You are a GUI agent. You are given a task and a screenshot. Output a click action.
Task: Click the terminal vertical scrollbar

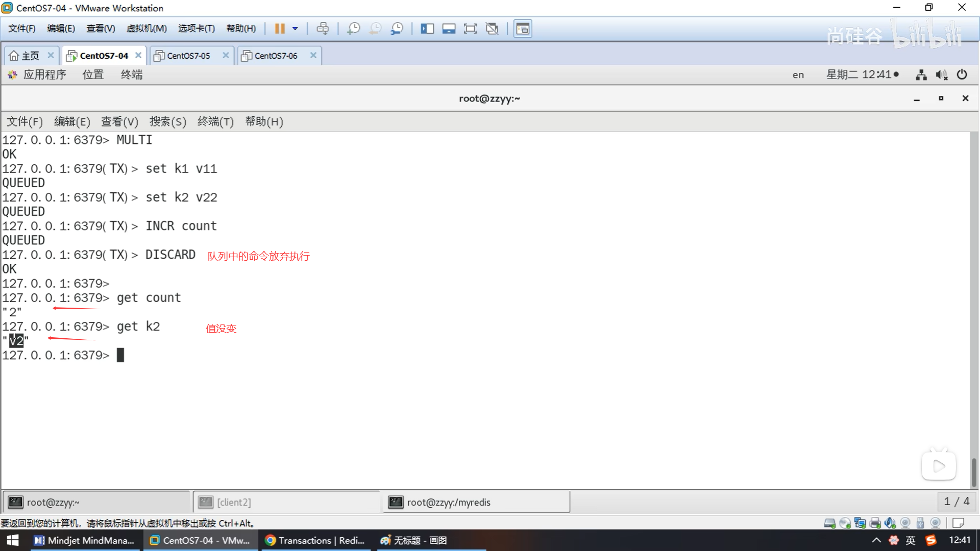(974, 472)
